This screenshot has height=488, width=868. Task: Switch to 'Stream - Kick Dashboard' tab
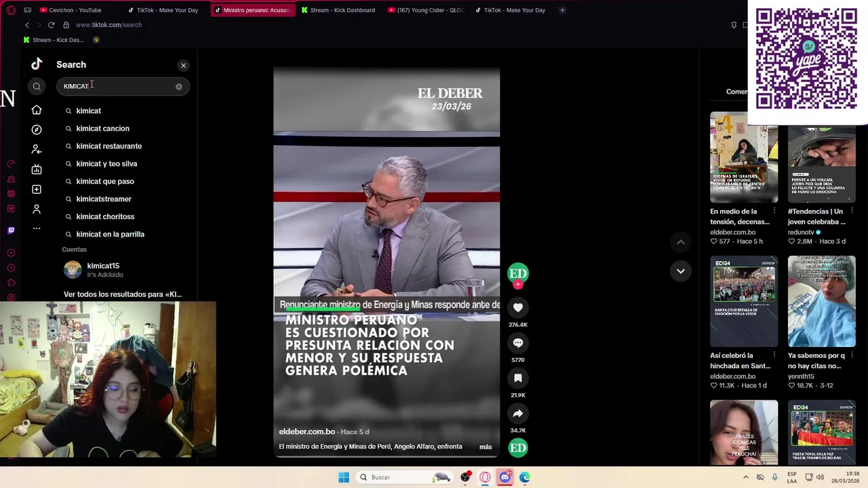point(338,10)
